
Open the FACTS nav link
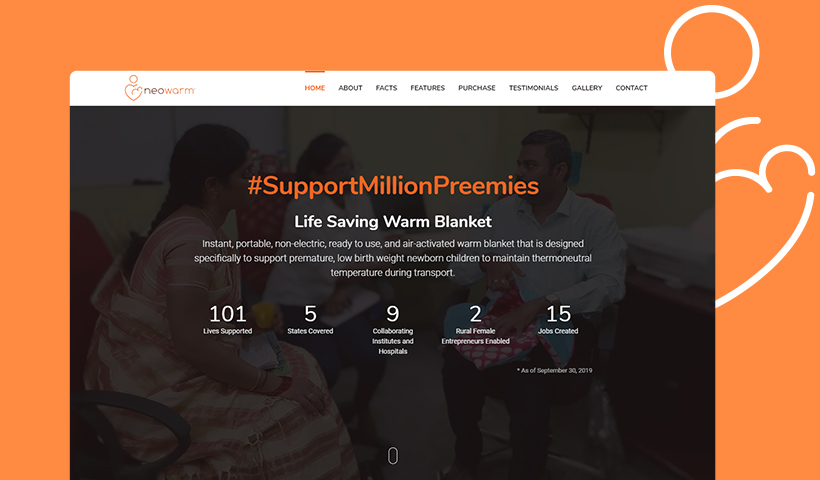[386, 88]
